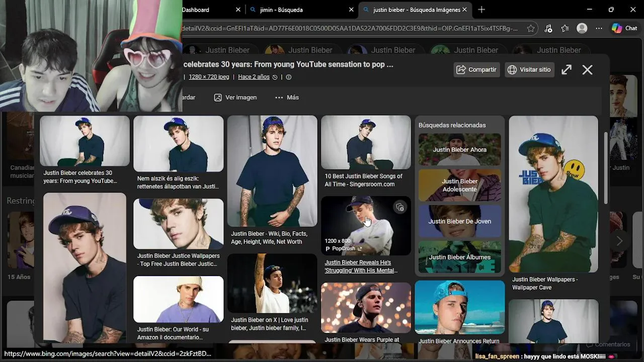Click the address bar URL
This screenshot has height=362, width=644.
pyautogui.click(x=350, y=29)
